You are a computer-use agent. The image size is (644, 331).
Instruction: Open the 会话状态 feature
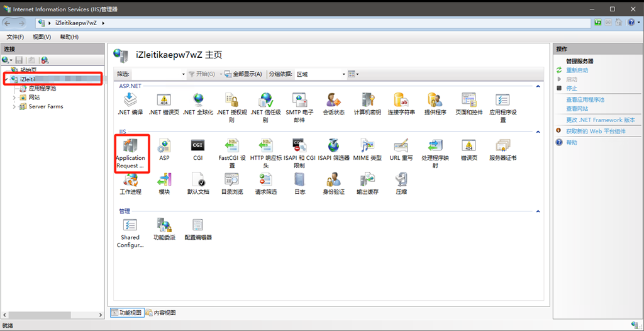pos(333,103)
